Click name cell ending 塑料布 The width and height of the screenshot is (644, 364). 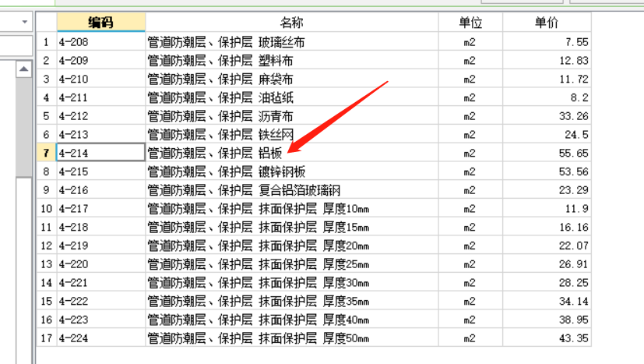coord(292,61)
